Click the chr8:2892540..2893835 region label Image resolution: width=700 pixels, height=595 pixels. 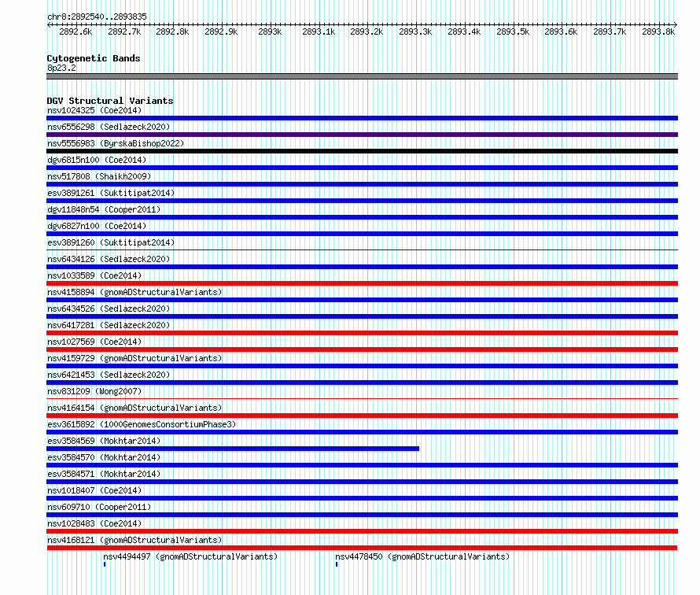pos(97,17)
